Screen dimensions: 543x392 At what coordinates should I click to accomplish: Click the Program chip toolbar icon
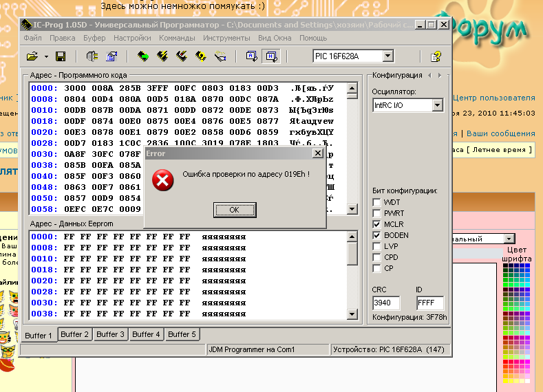(x=162, y=56)
